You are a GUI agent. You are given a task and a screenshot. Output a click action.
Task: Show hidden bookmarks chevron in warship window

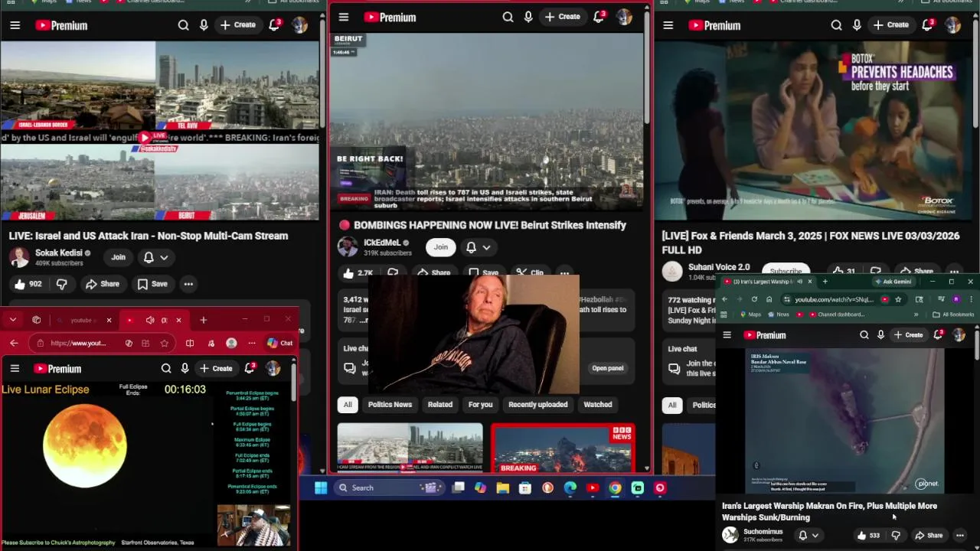click(x=916, y=315)
